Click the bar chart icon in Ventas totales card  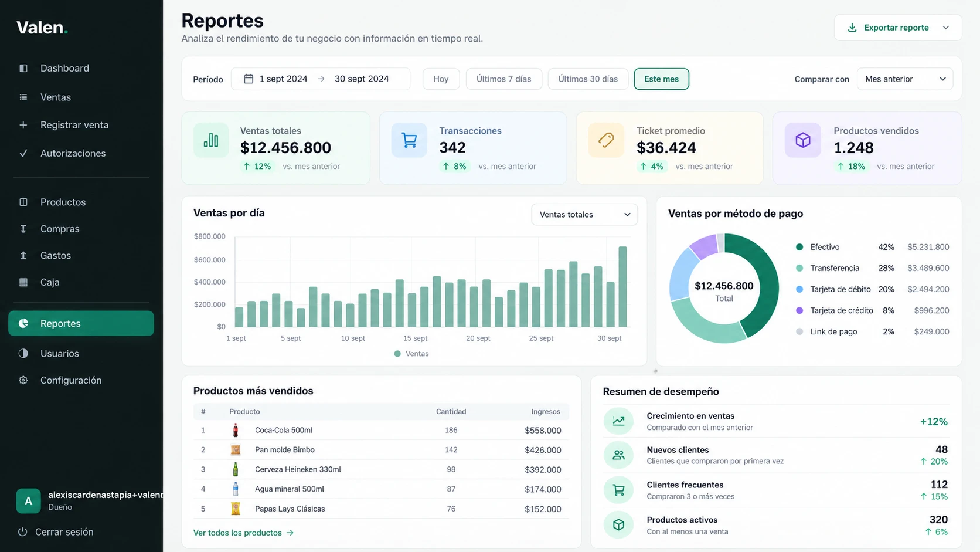tap(211, 140)
